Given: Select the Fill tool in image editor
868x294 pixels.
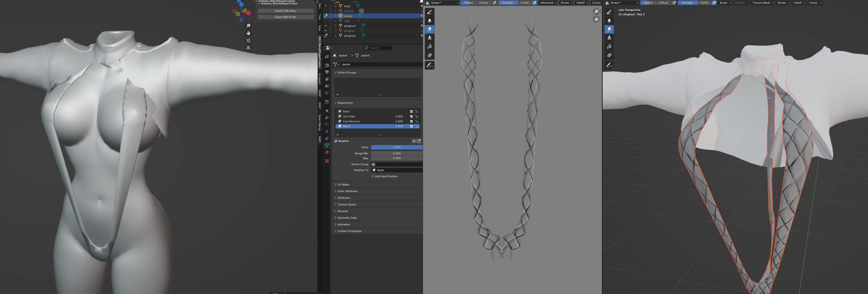Looking at the screenshot, I should [430, 47].
